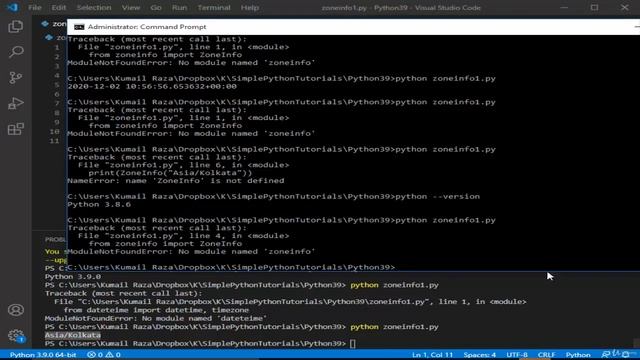Image resolution: width=640 pixels, height=360 pixels.
Task: Open the Search view in activity bar
Action: (x=16, y=52)
